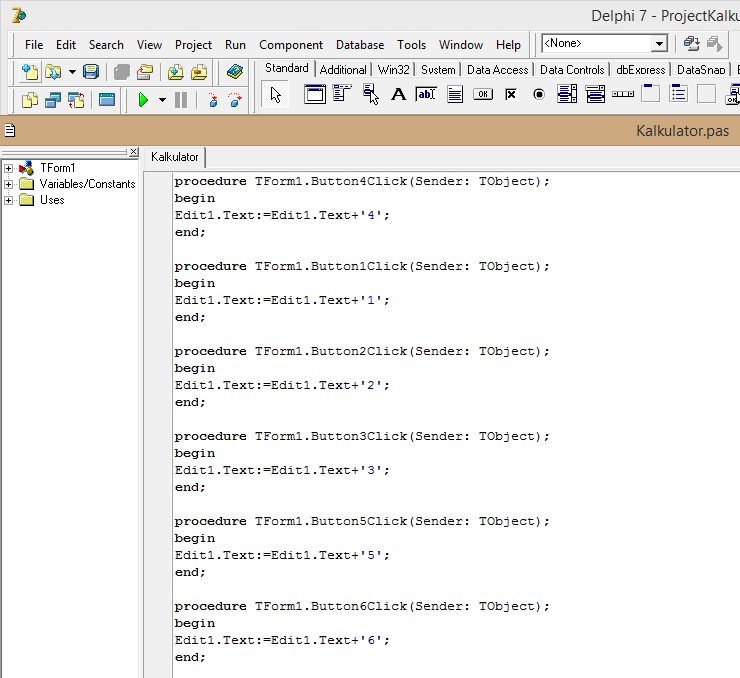The height and width of the screenshot is (678, 740).
Task: Switch to the Standard palette tab
Action: 286,68
